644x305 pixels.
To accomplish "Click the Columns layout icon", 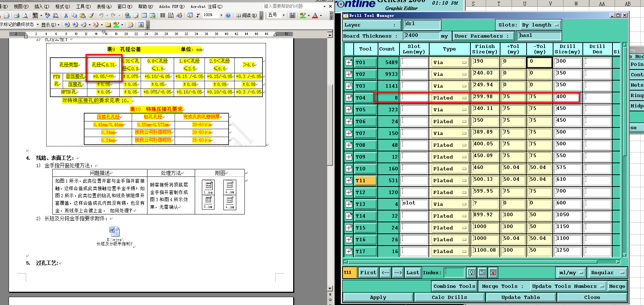I will 163,15.
